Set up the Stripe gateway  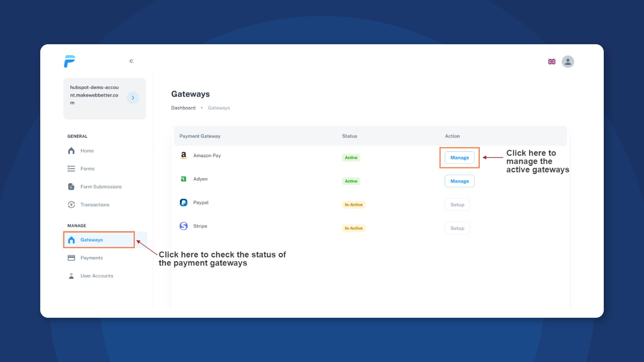click(x=457, y=228)
